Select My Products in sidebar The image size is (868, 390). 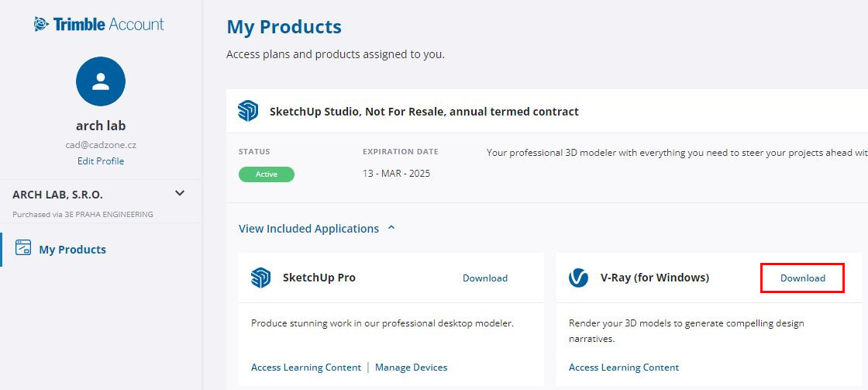point(73,250)
